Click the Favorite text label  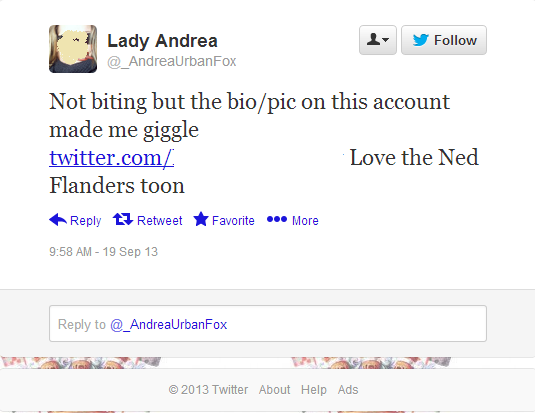233,220
